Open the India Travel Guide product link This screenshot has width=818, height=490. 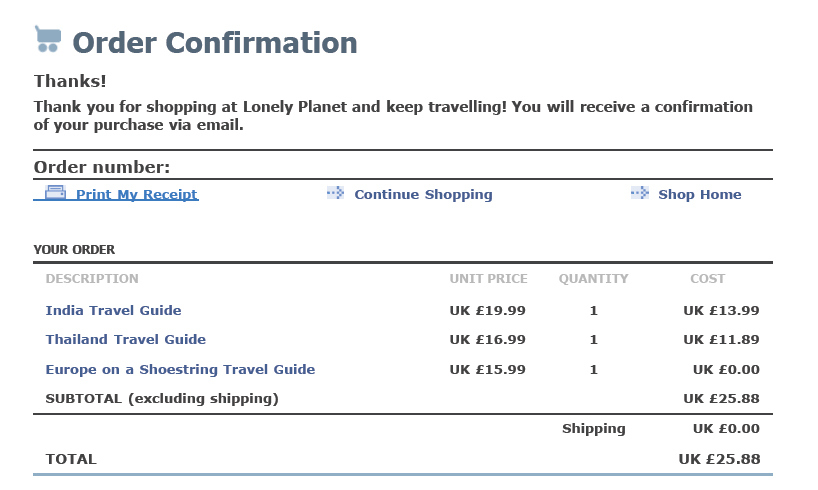point(113,310)
